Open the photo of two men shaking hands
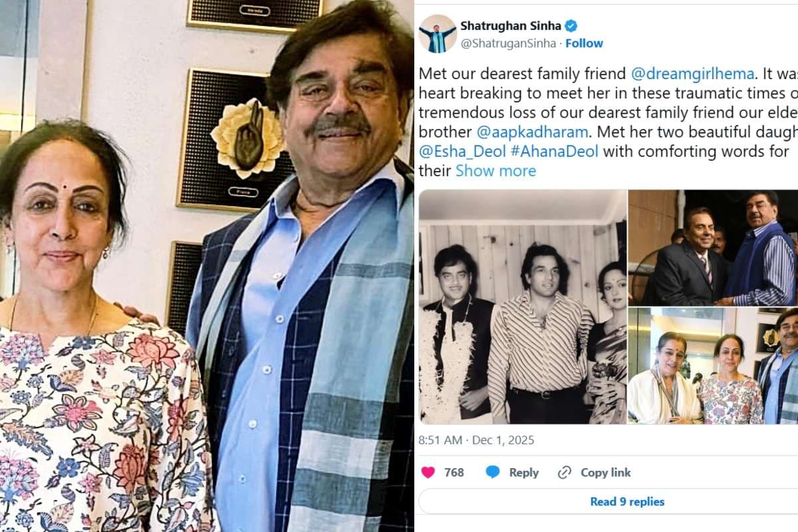The width and height of the screenshot is (798, 532). [x=713, y=247]
